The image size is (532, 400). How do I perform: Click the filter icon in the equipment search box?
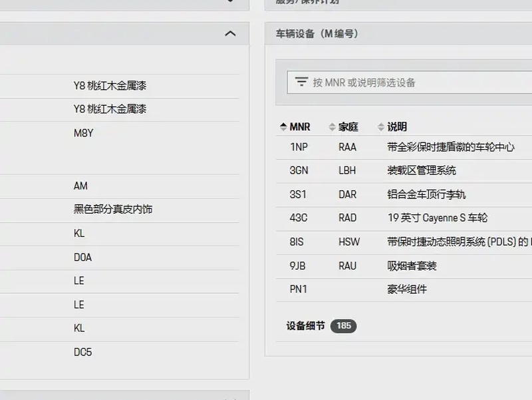pyautogui.click(x=301, y=82)
